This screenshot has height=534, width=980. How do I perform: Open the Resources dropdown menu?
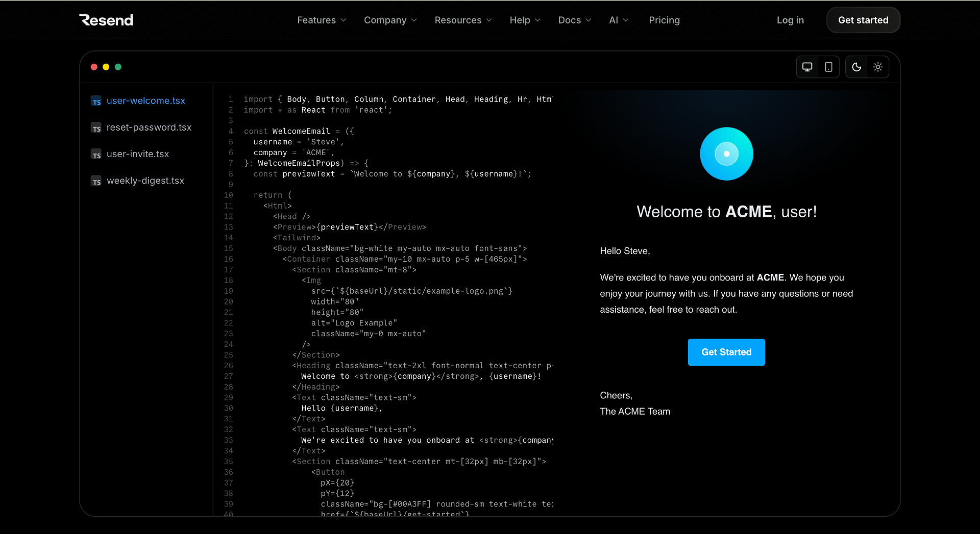pyautogui.click(x=463, y=20)
